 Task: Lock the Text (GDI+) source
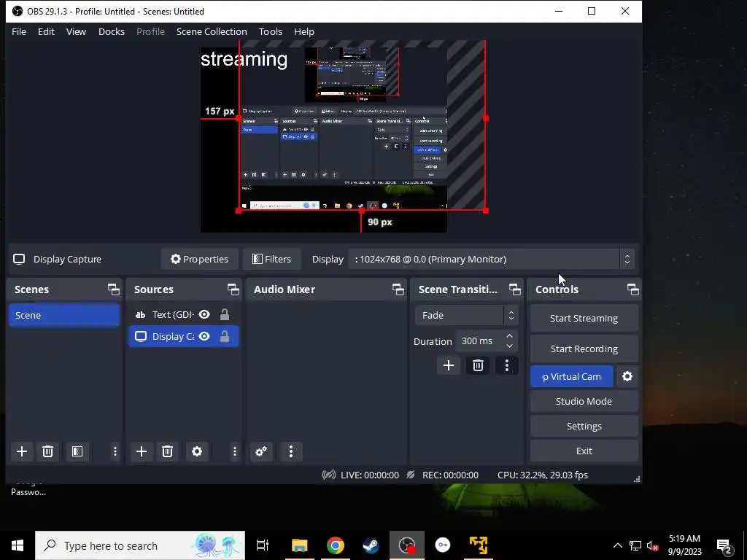(225, 314)
